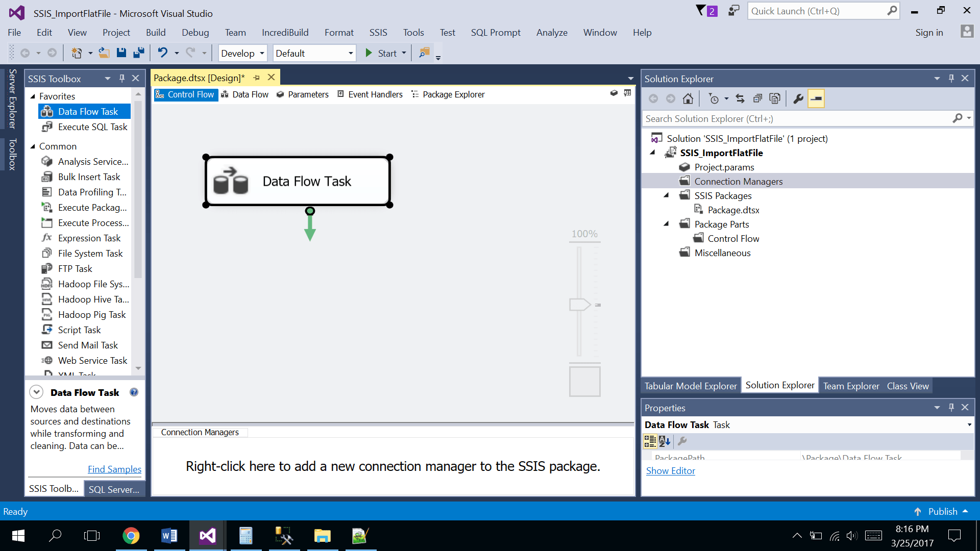Click Save All on the toolbar

coord(138,53)
